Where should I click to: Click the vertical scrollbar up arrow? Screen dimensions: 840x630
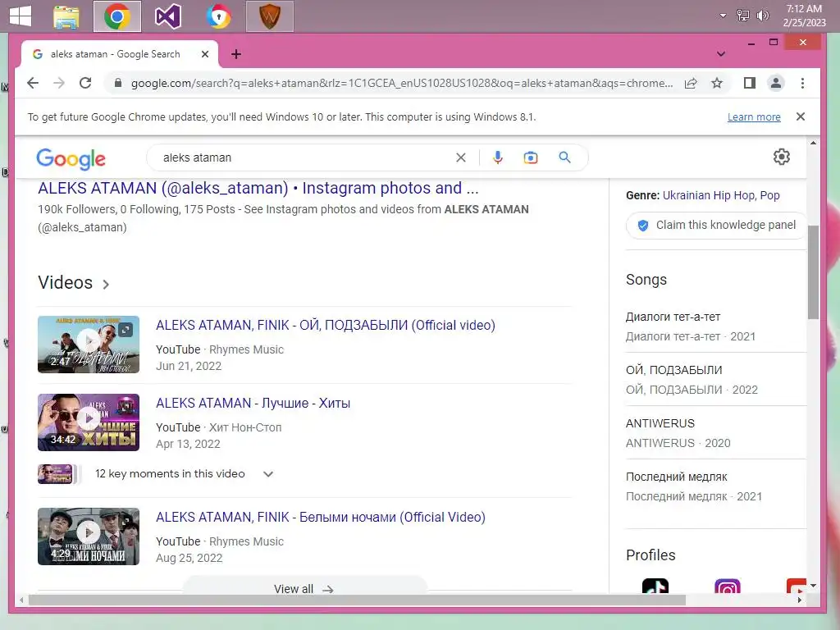click(813, 143)
